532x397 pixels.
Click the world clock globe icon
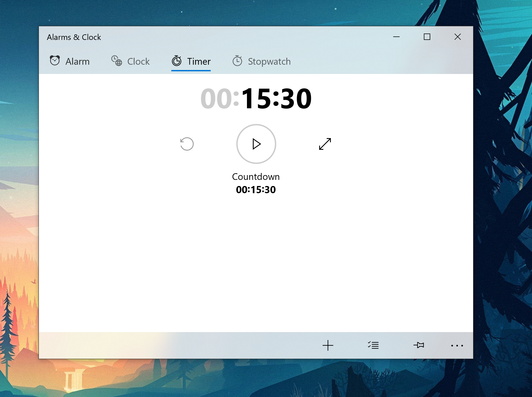pos(117,61)
